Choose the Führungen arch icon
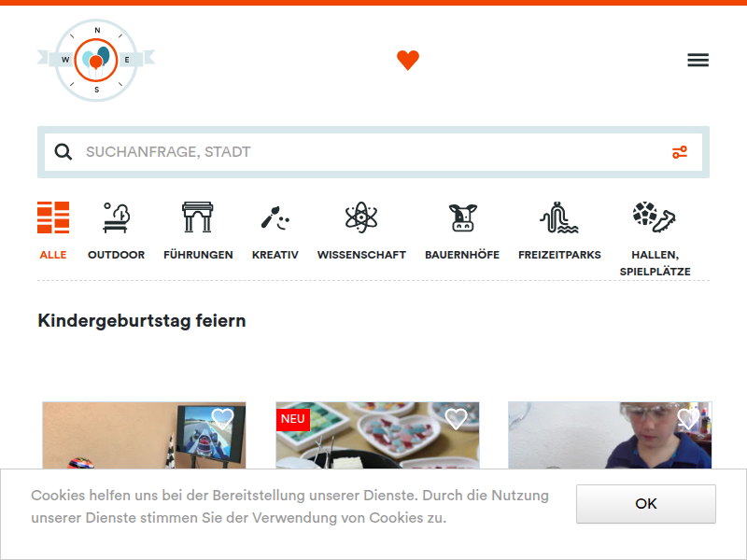 coord(198,217)
